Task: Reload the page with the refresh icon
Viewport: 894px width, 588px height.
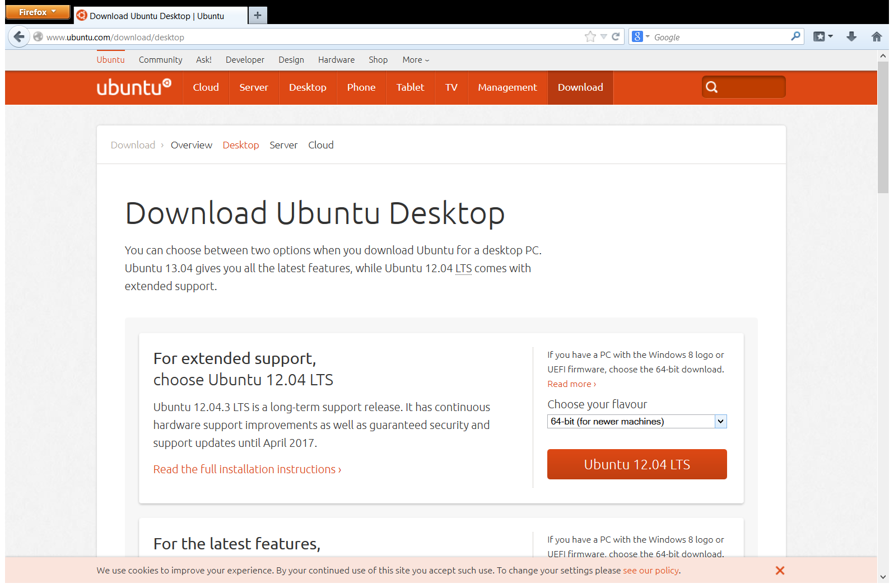Action: coord(616,37)
